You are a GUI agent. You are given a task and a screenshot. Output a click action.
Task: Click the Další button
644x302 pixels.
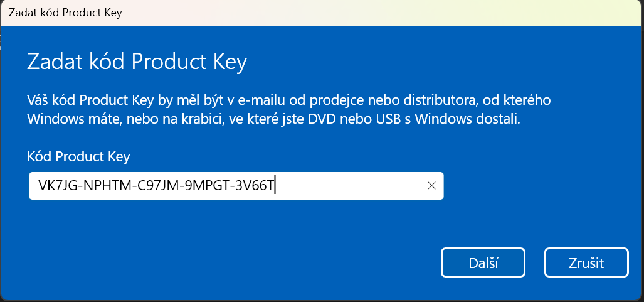[x=483, y=262]
